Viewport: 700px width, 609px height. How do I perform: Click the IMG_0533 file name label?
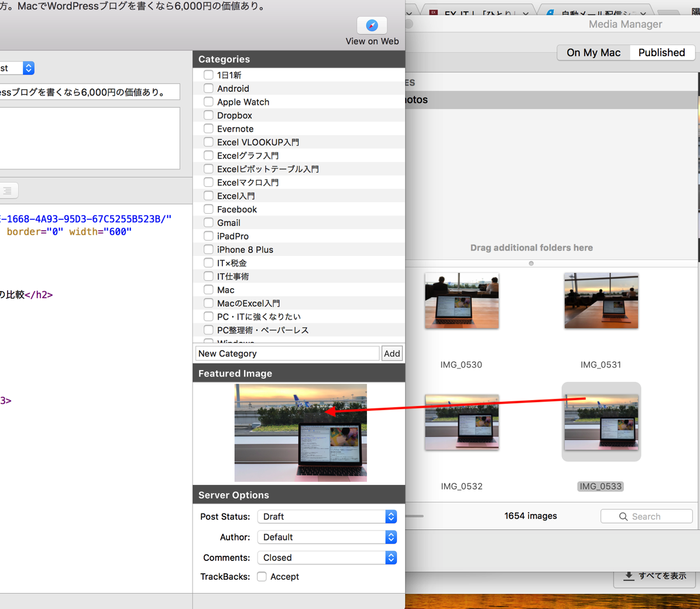(x=601, y=486)
